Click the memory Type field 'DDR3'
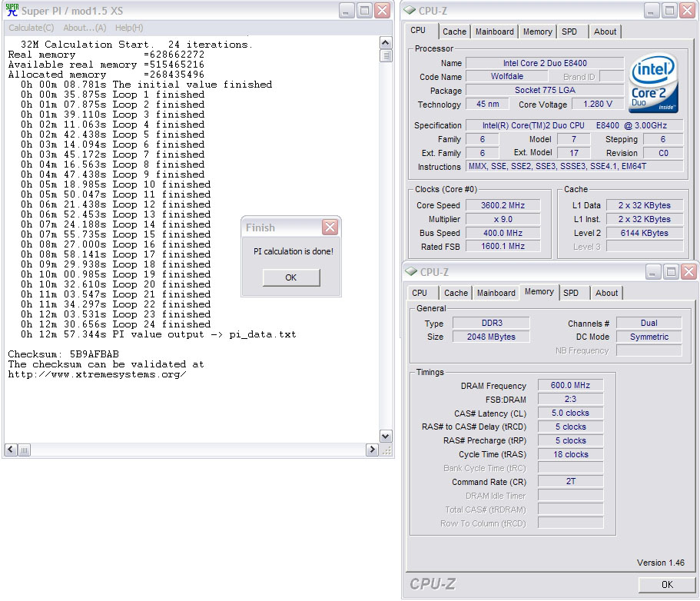 pyautogui.click(x=492, y=323)
